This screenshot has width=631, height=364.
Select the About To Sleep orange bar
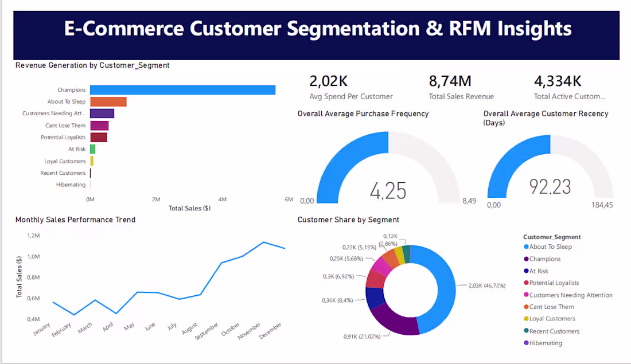point(108,102)
